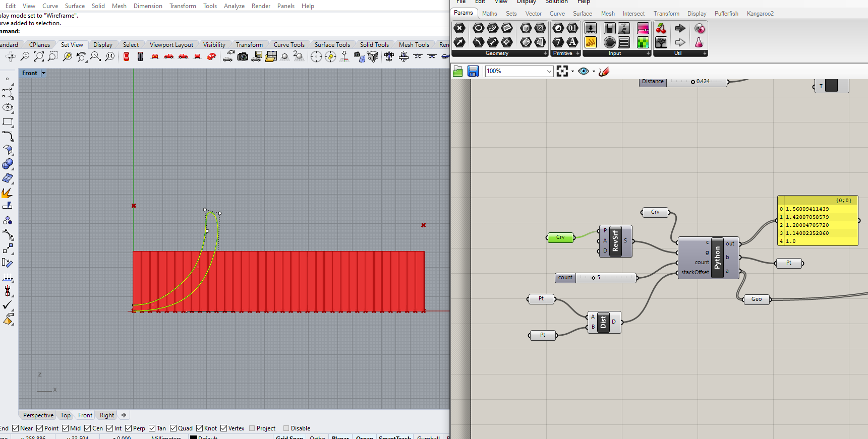Screen dimensions: 868x439
Task: Add a new viewport tab button
Action: click(x=124, y=415)
